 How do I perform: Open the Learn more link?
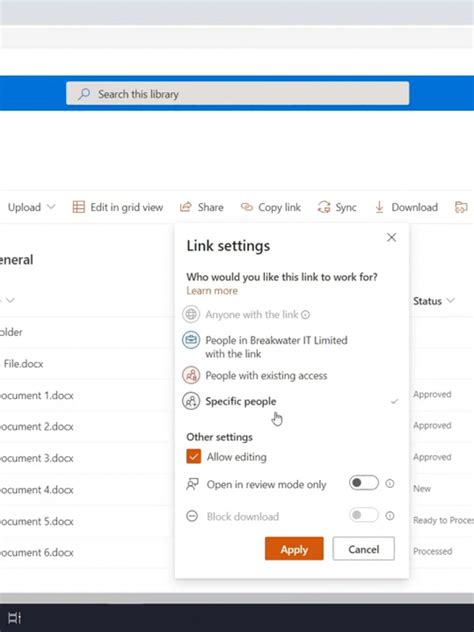pyautogui.click(x=212, y=291)
